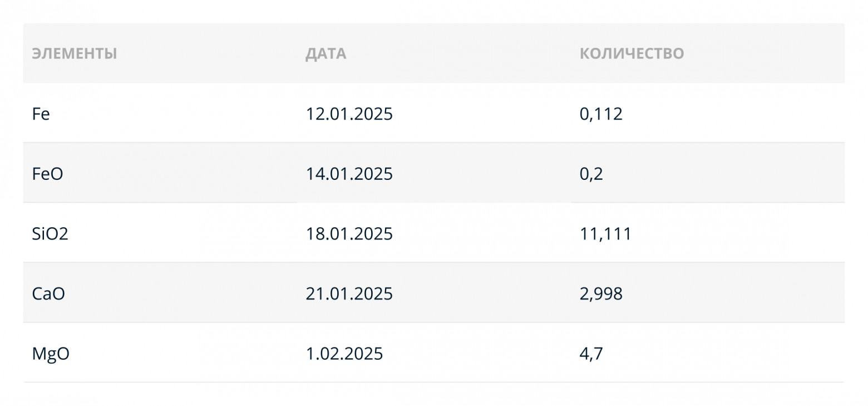Click the date 1.02.2025
868x406 pixels.
(344, 354)
